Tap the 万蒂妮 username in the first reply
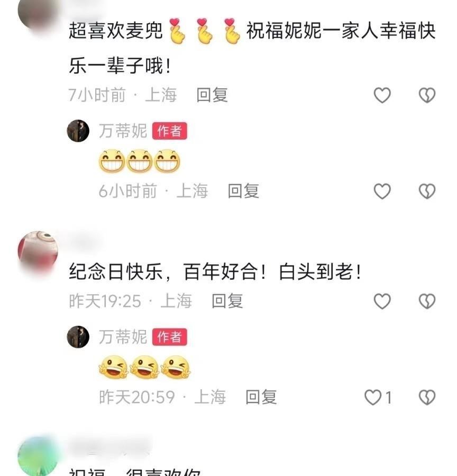The height and width of the screenshot is (476, 457). tap(123, 131)
